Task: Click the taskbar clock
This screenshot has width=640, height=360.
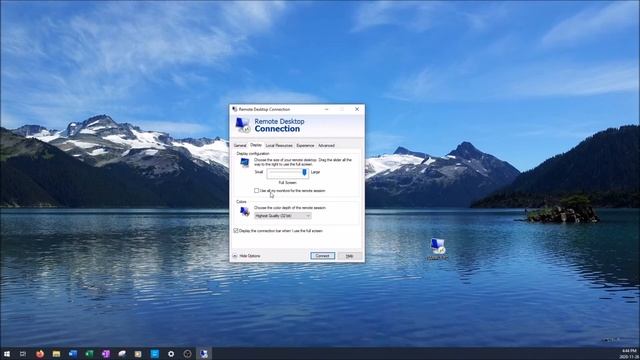Action: pos(629,353)
